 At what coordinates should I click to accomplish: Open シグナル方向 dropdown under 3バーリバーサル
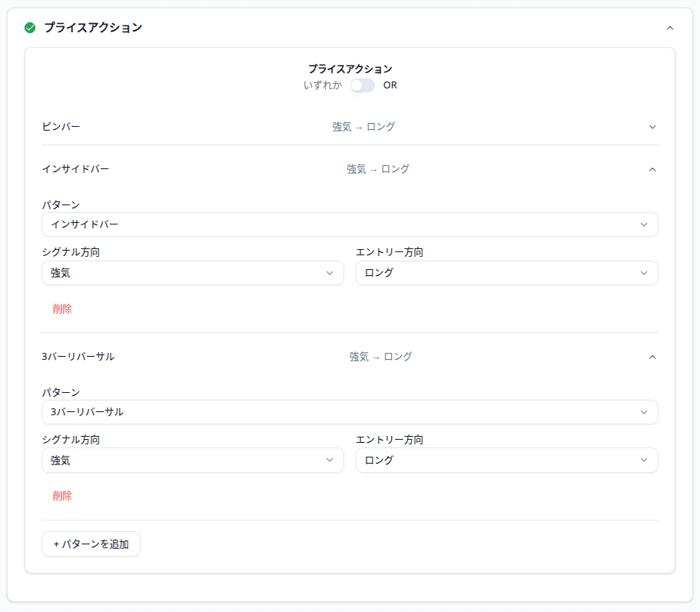tap(192, 461)
